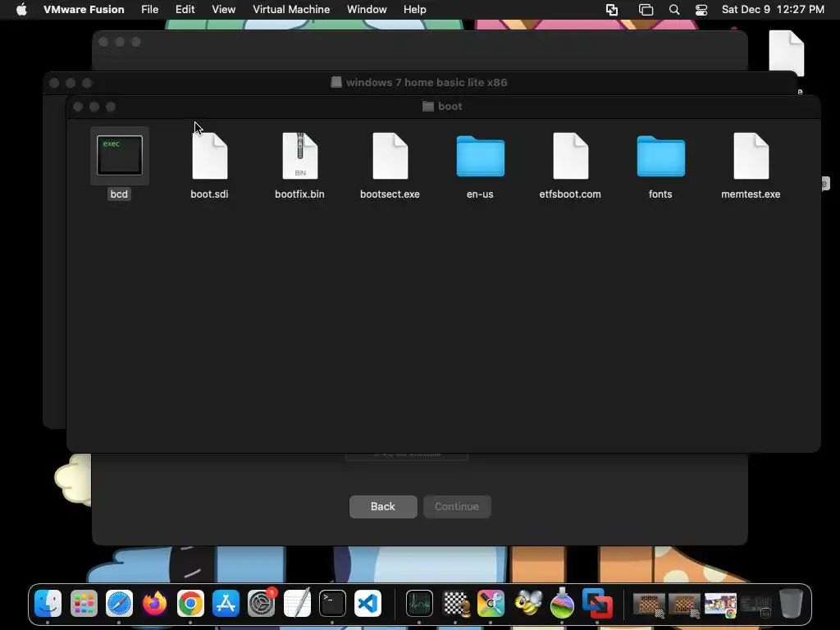Open the App Store from the Dock
This screenshot has width=840, height=630.
(226, 603)
